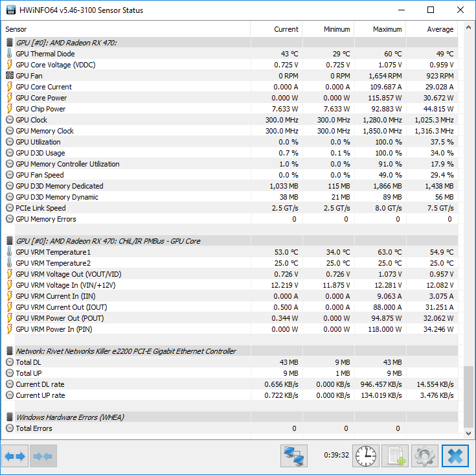
Task: Click the Current column header
Action: click(277, 29)
